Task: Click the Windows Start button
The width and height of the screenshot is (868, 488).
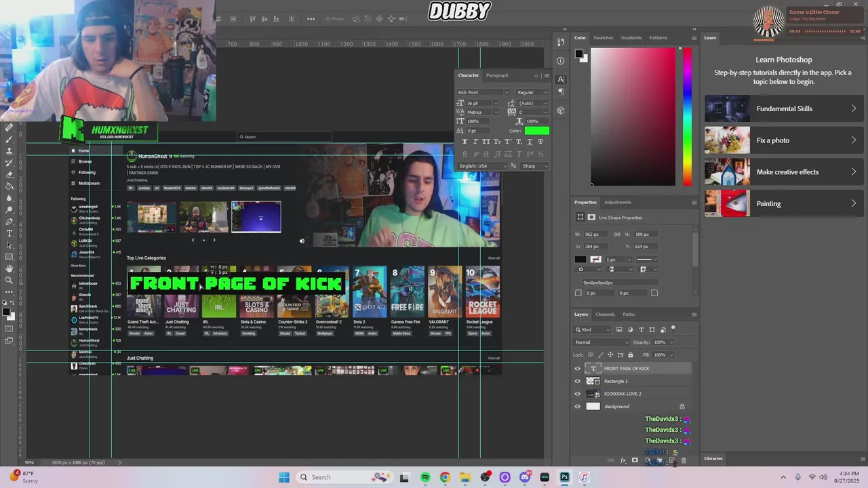Action: (284, 477)
